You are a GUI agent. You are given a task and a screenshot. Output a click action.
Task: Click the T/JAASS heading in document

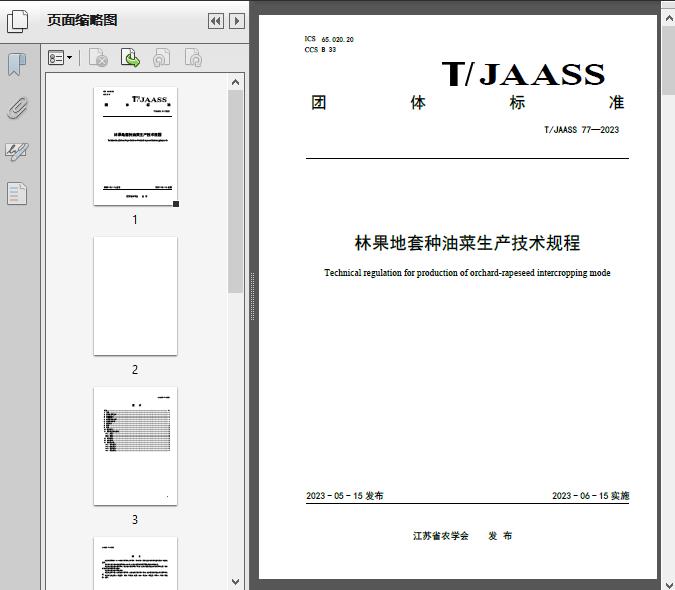point(523,74)
